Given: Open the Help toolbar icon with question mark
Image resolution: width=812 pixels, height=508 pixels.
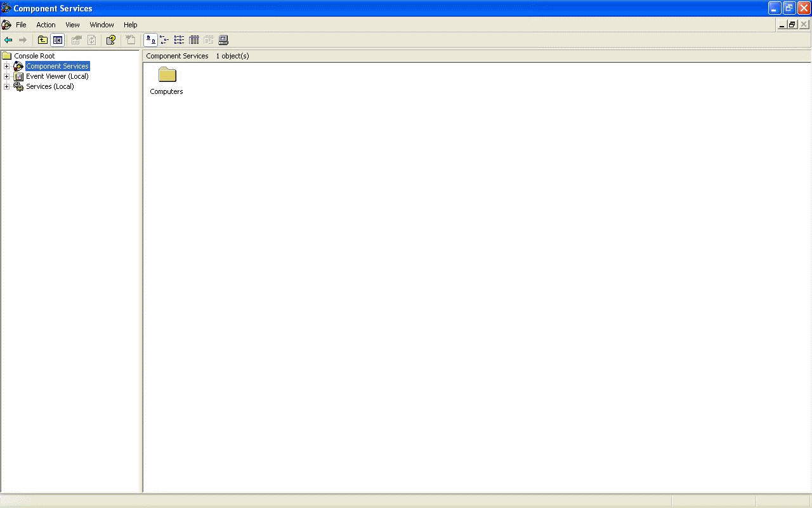Looking at the screenshot, I should point(111,40).
